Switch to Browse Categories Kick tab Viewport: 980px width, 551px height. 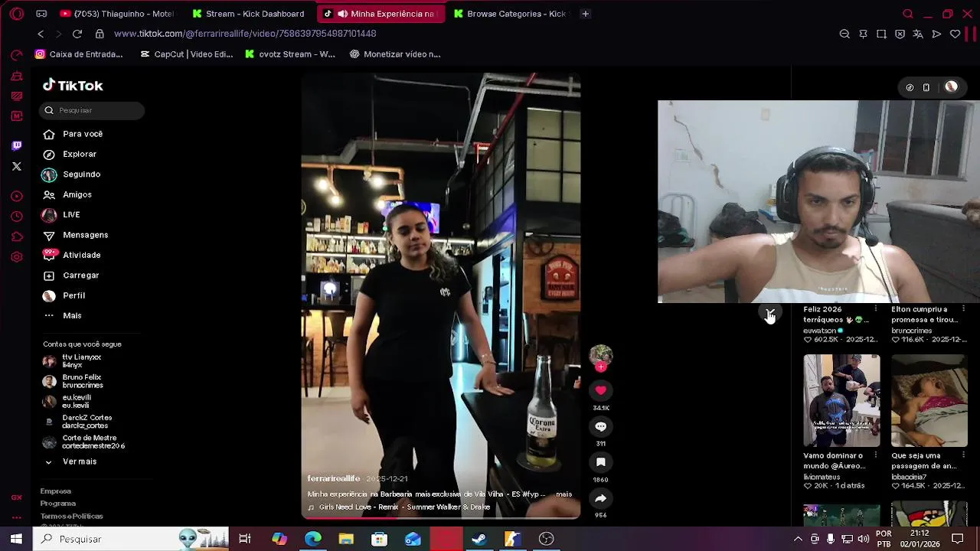point(511,14)
